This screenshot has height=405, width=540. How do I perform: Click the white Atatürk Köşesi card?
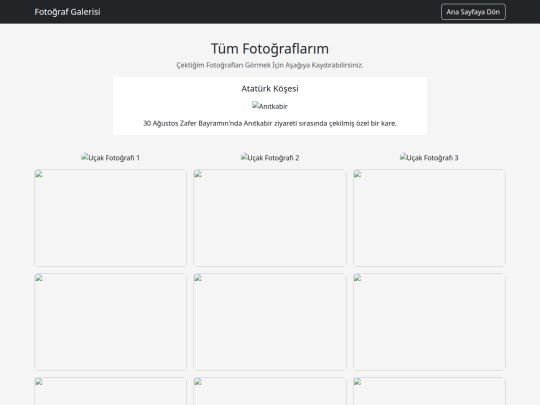(270, 106)
